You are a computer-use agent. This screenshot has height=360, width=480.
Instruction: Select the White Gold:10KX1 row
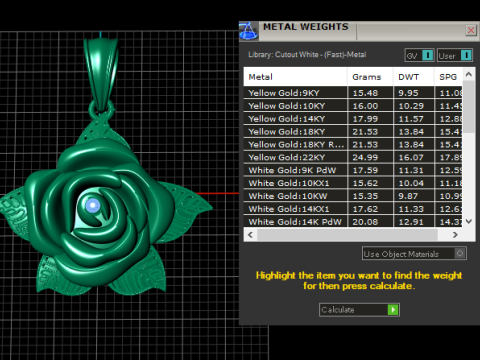click(353, 183)
